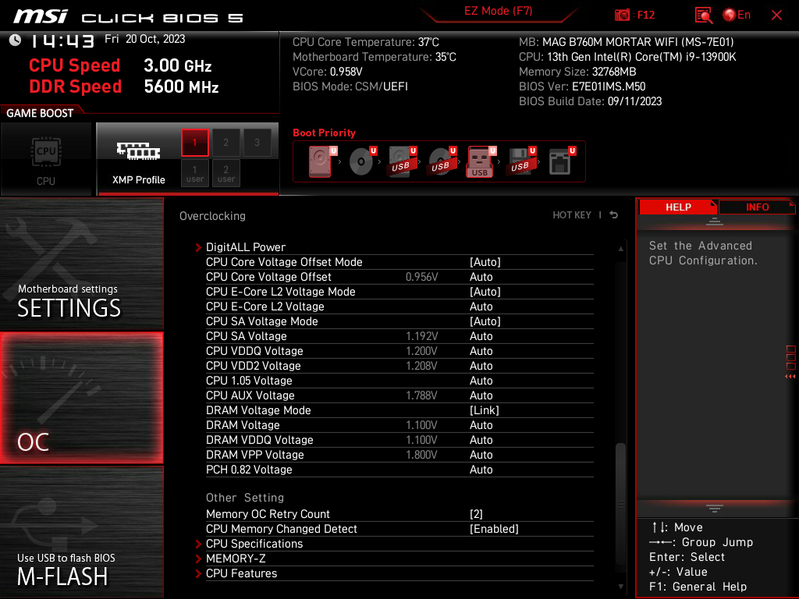Change language via the En globe icon
The image size is (799, 599).
pyautogui.click(x=736, y=15)
